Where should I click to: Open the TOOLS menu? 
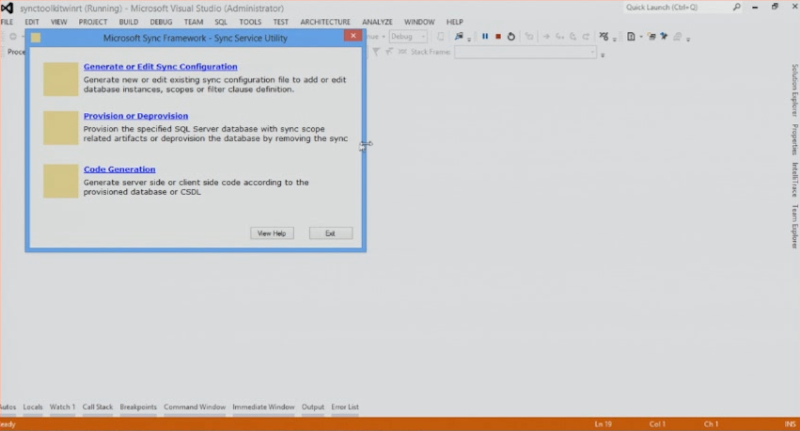(250, 22)
